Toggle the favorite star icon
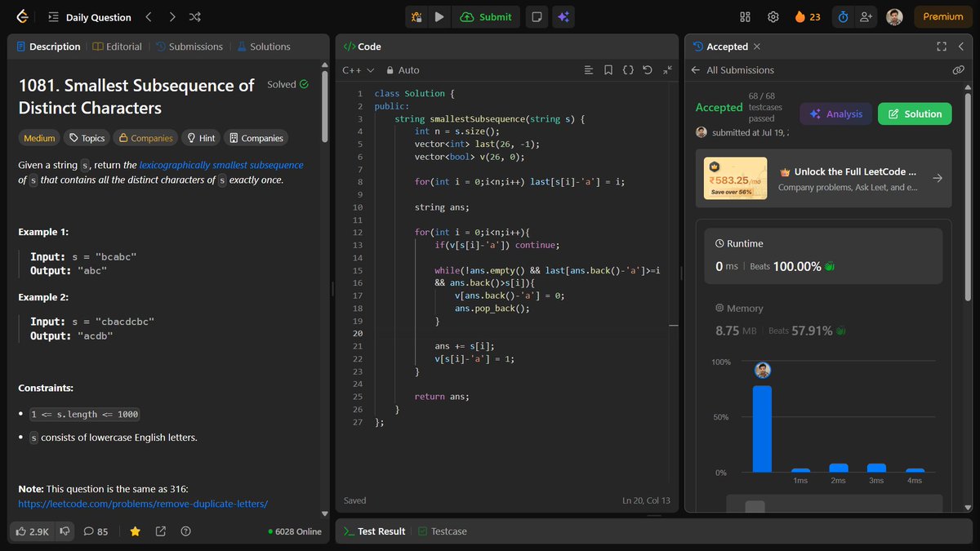The width and height of the screenshot is (980, 551). [136, 531]
